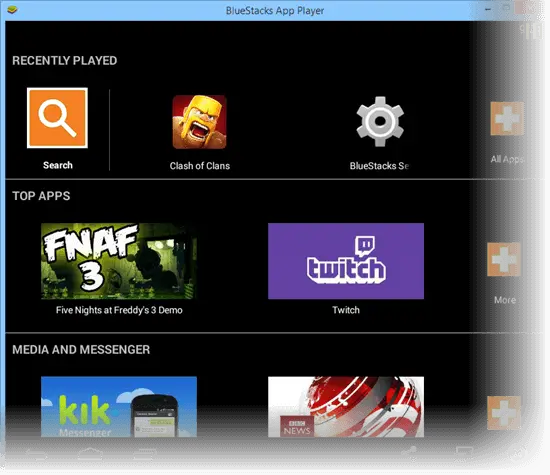Launch Clash of Clans app icon

click(199, 122)
